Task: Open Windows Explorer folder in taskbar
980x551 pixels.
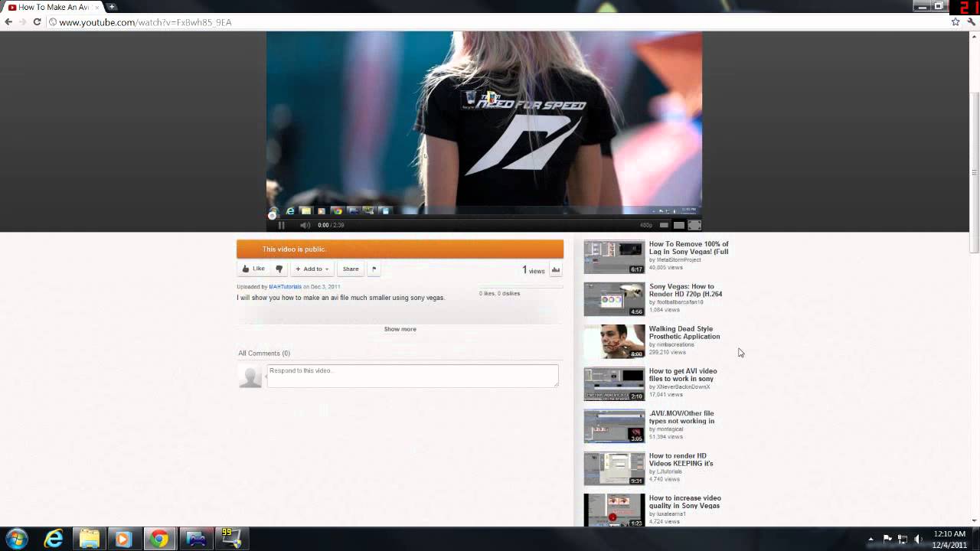Action: [x=89, y=539]
